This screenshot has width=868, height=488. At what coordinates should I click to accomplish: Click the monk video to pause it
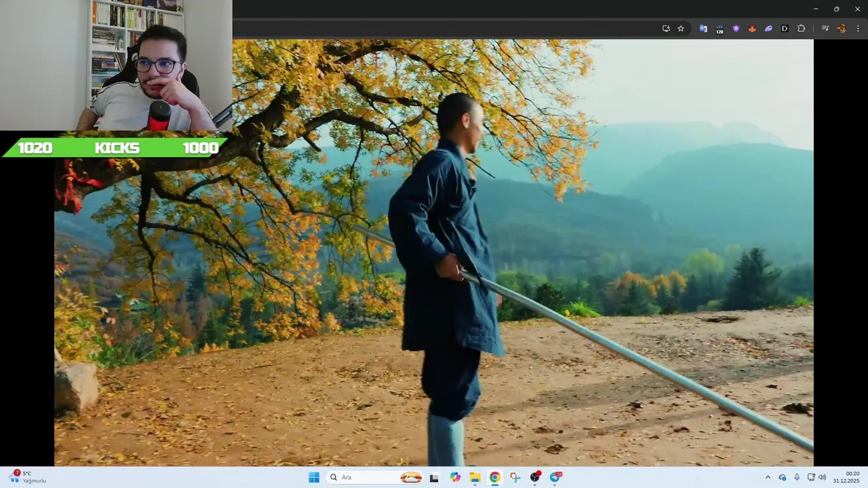434,253
